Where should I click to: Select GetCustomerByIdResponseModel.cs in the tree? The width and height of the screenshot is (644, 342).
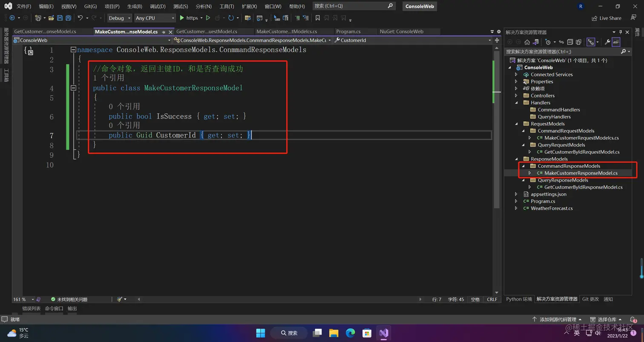pos(584,187)
